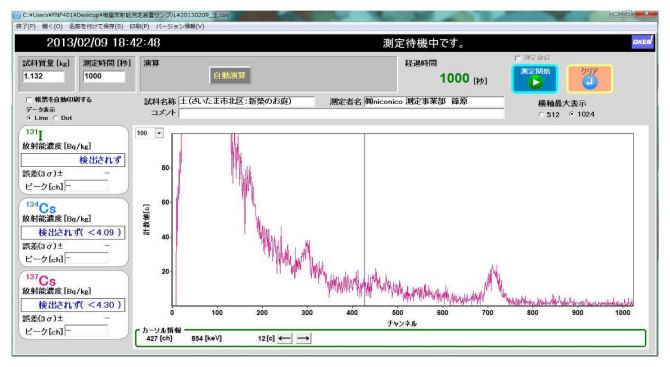Click the cursor energy readout 854 [keV]
The height and width of the screenshot is (367, 670).
206,338
